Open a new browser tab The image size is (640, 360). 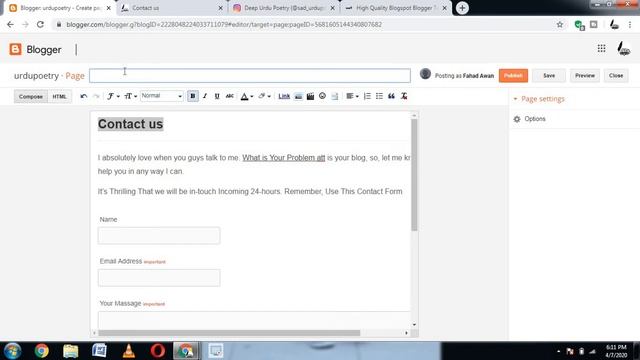[462, 8]
